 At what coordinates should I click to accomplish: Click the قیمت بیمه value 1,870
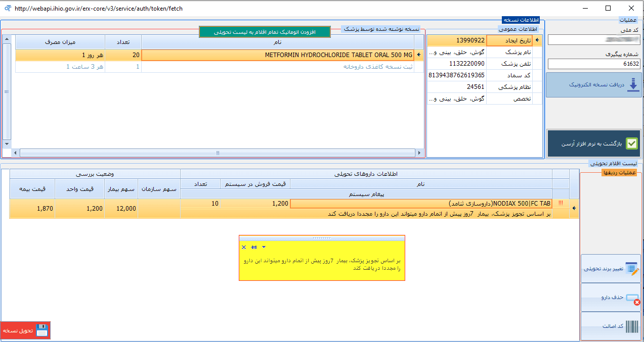coord(32,209)
